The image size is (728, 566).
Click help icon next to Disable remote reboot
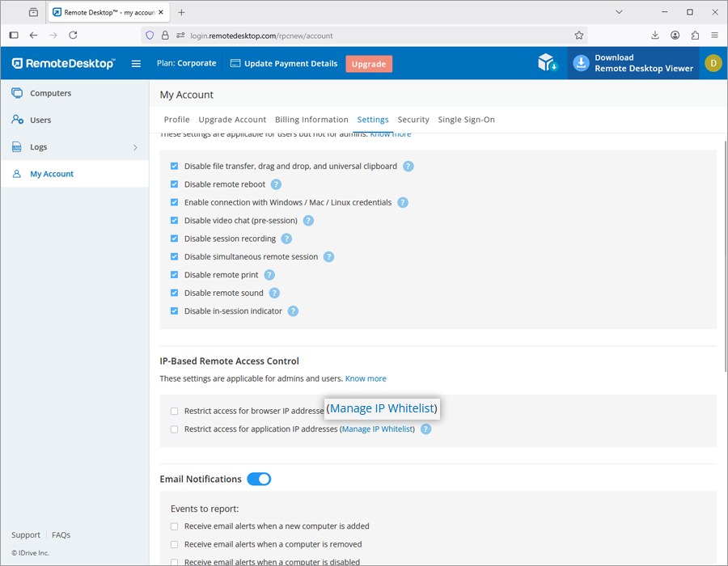[x=276, y=184]
